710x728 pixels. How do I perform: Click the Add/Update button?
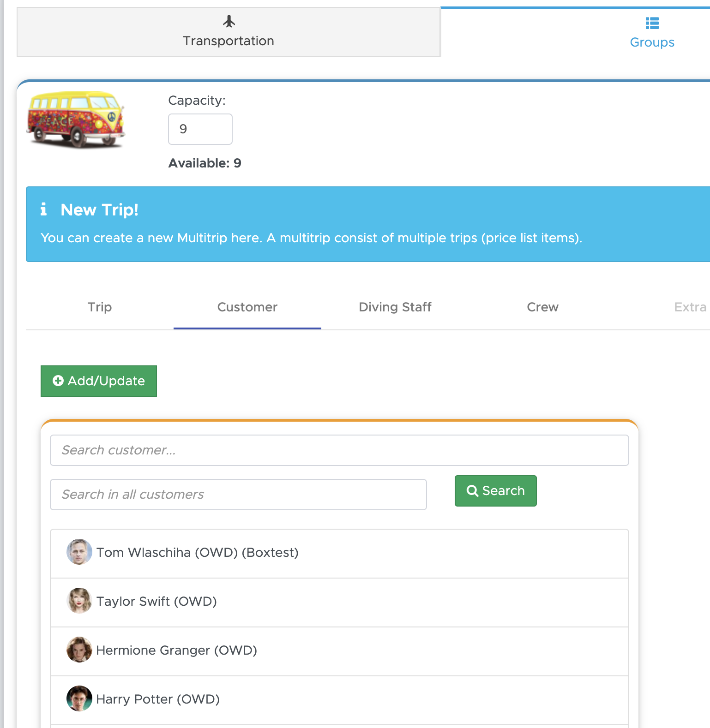[x=99, y=381]
